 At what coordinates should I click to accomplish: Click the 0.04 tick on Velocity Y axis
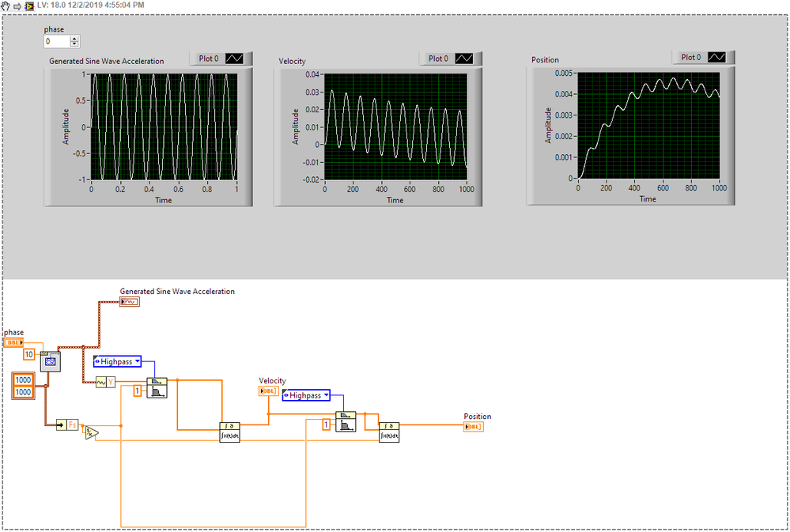pos(312,74)
